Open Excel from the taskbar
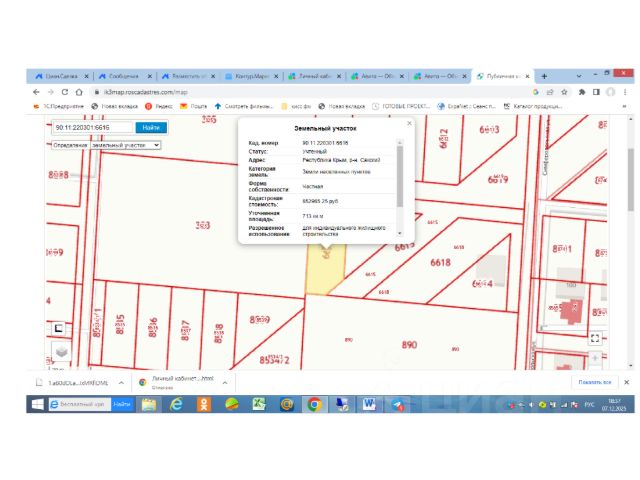 (x=259, y=404)
